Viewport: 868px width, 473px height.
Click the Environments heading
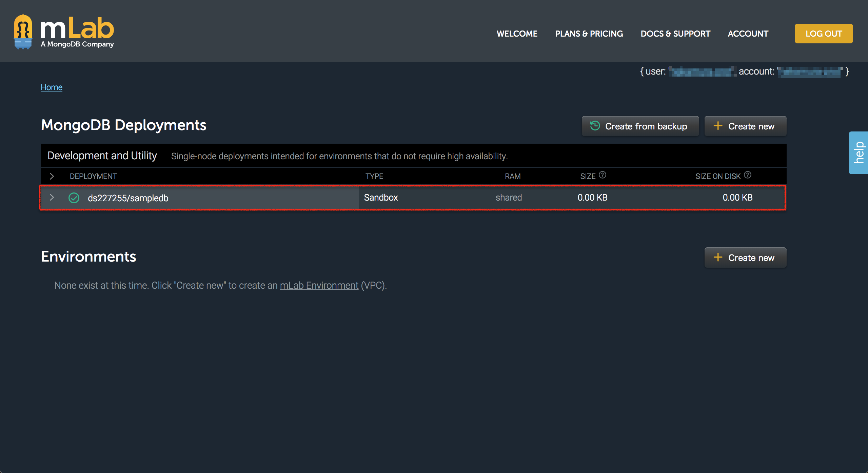pyautogui.click(x=88, y=256)
